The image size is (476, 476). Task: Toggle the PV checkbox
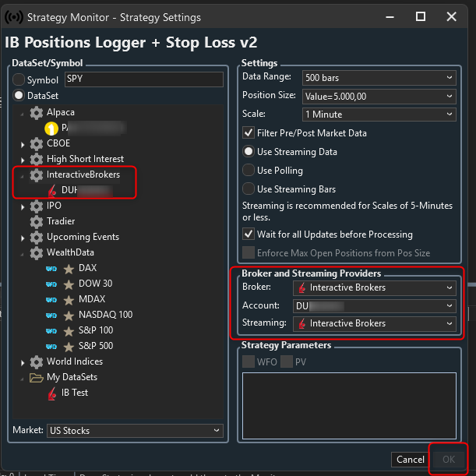(287, 361)
